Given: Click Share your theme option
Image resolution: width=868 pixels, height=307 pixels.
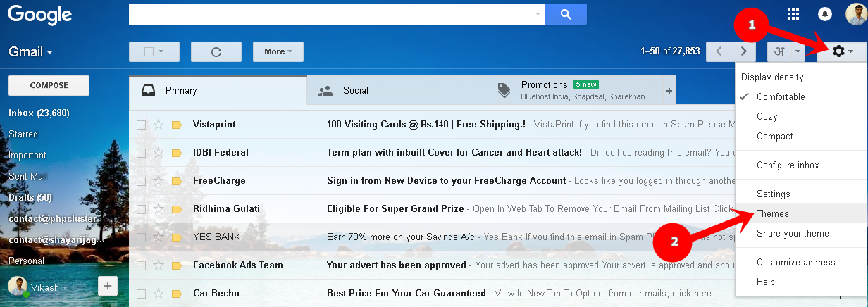Looking at the screenshot, I should (793, 233).
